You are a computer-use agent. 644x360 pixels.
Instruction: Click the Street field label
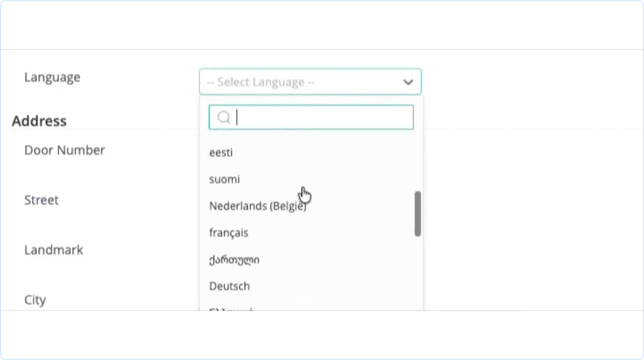coord(42,200)
